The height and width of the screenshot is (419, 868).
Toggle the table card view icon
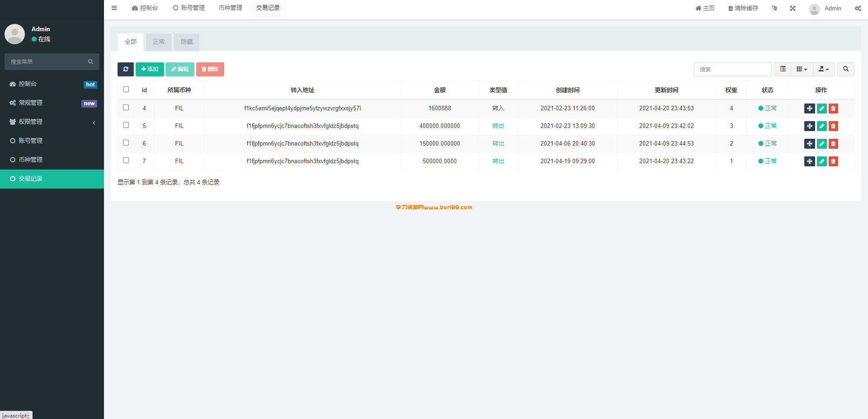(783, 69)
